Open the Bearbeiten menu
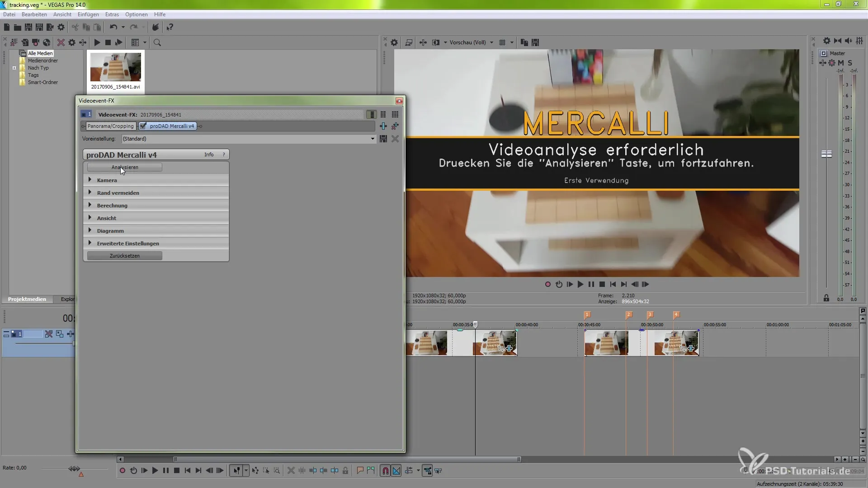 [34, 14]
